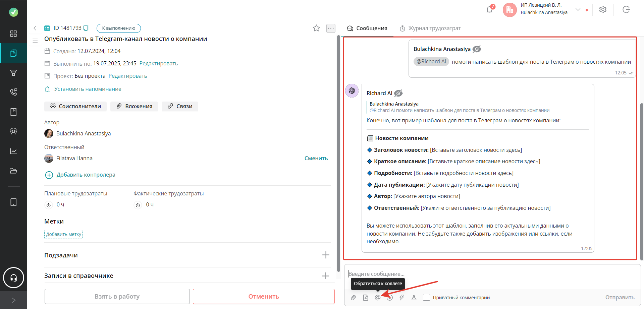Open the three-dots task options menu

click(x=331, y=28)
